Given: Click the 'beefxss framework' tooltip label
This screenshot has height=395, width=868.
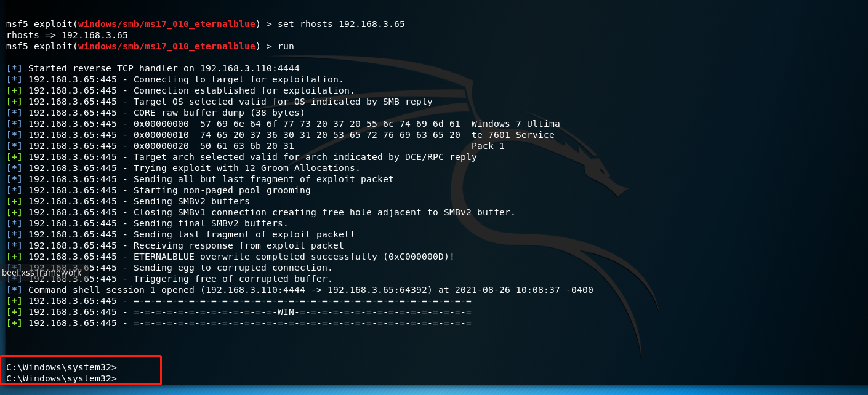Looking at the screenshot, I should click(x=41, y=273).
